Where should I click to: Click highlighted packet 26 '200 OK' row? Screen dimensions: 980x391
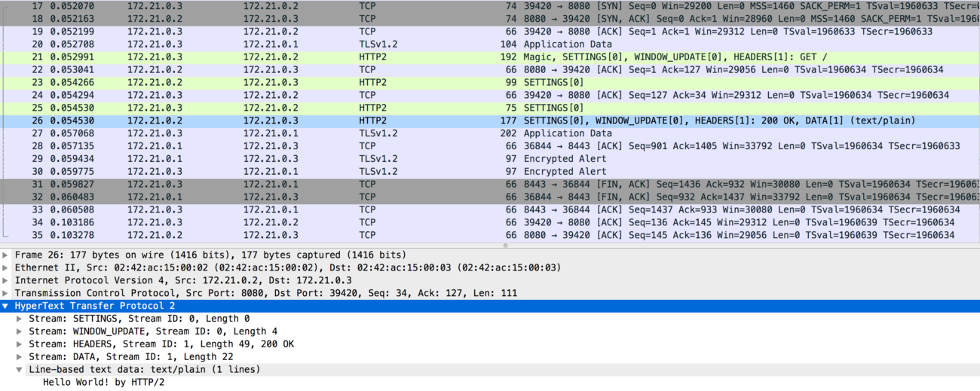pyautogui.click(x=490, y=121)
